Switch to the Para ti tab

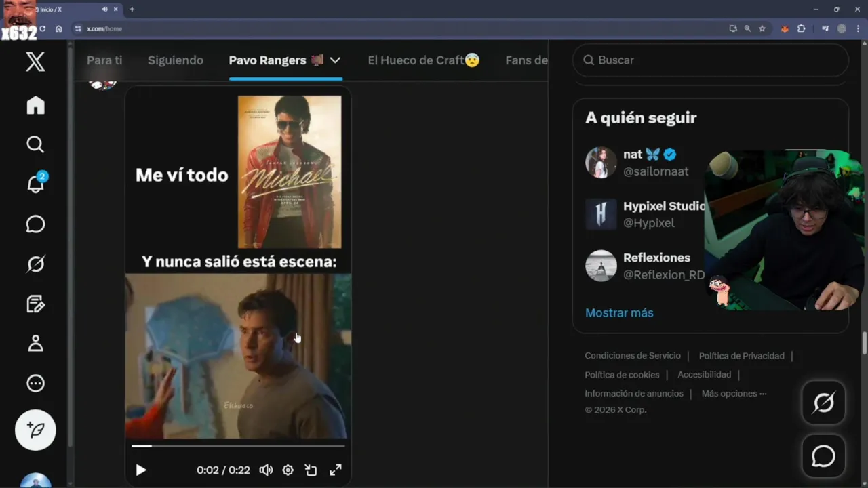point(104,60)
